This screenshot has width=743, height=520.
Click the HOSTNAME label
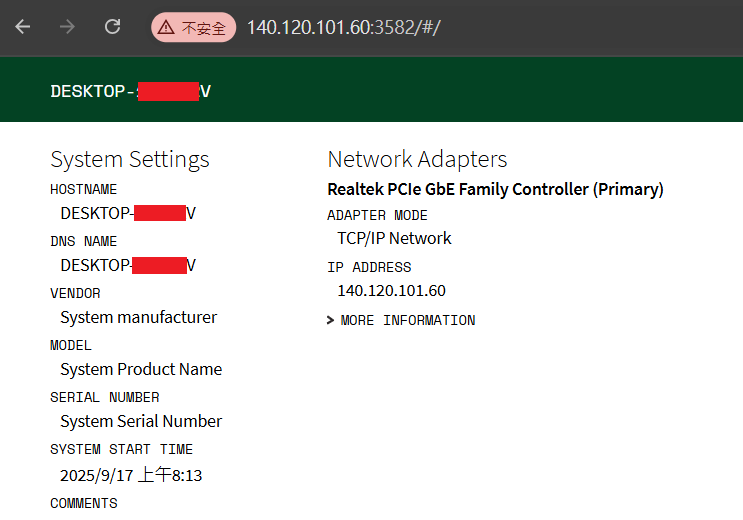[x=83, y=190]
